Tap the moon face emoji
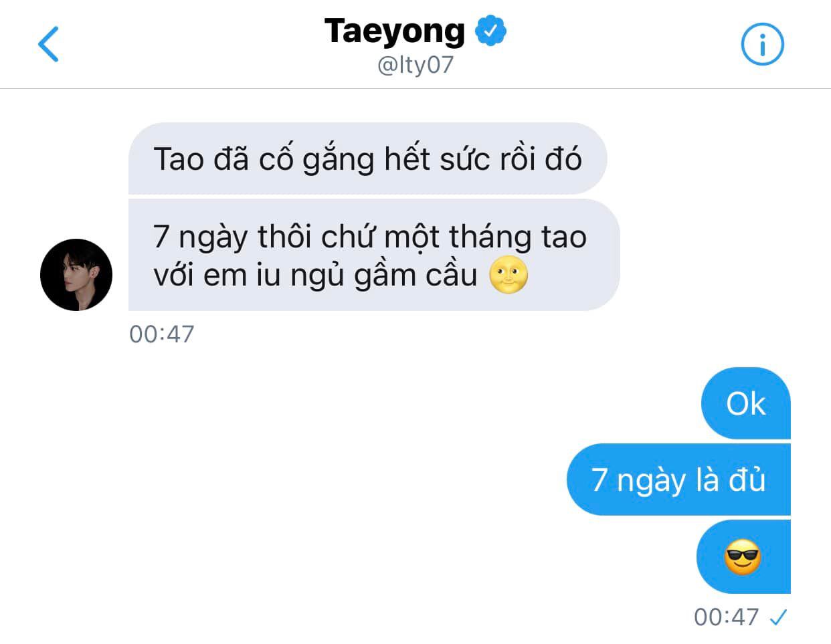 coord(509,276)
